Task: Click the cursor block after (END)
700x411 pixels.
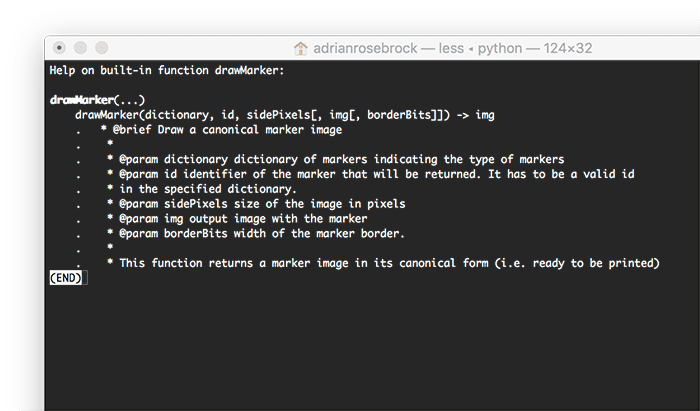Action: [84, 277]
